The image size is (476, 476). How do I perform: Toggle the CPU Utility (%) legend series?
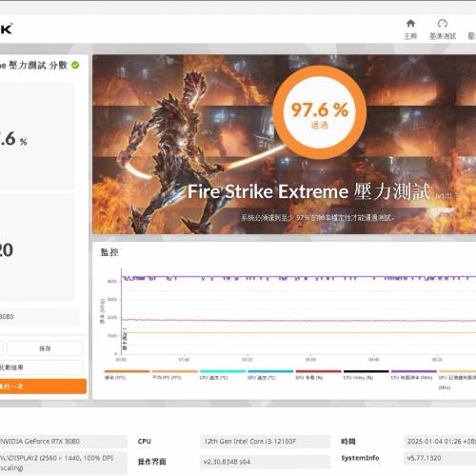[367, 375]
